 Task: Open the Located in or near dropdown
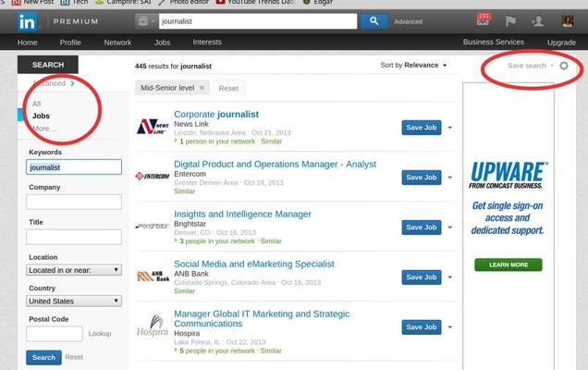click(74, 270)
